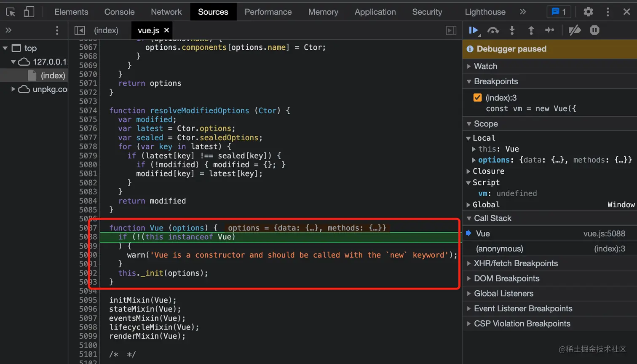Hide the debugger sidebar icon

coord(451,30)
